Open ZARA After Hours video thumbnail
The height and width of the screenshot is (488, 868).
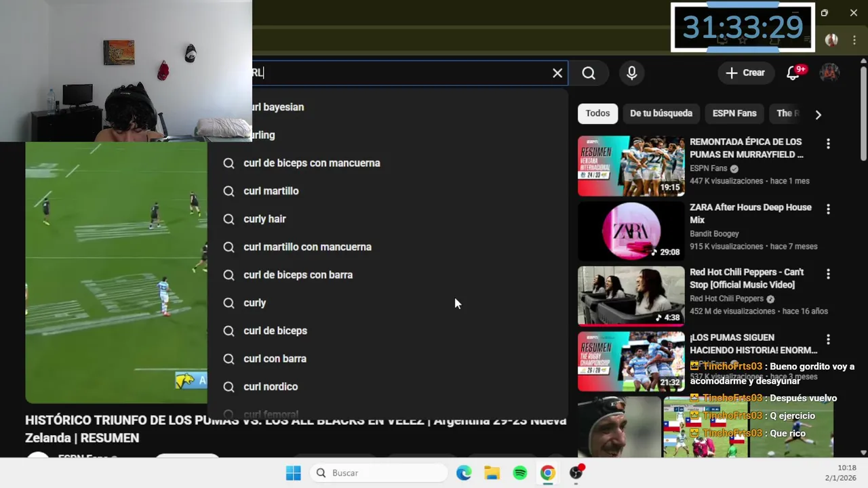coord(631,231)
